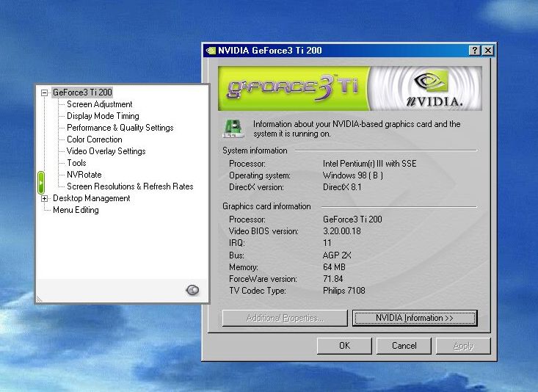Close the NVIDIA GeForce3 Ti 200 dialog

488,51
